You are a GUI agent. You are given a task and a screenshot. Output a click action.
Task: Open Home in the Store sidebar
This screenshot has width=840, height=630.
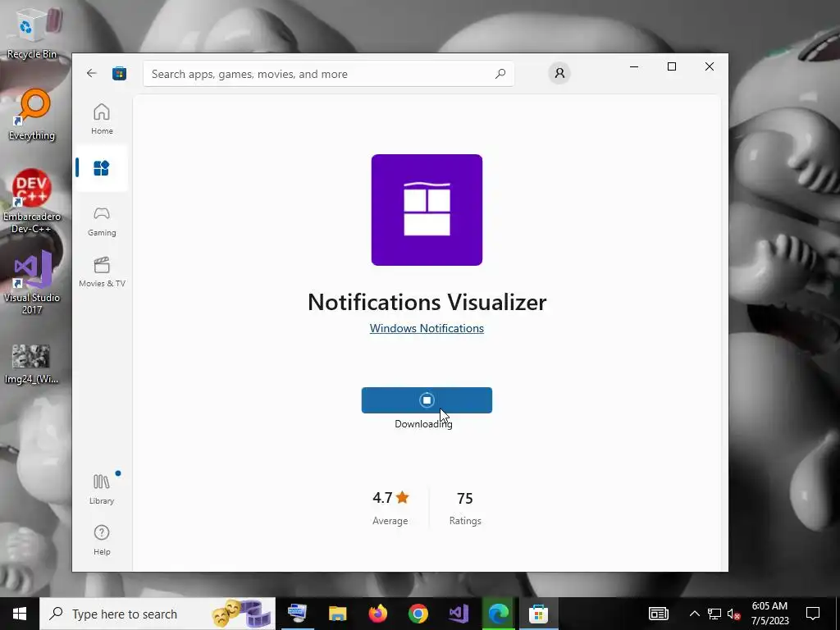tap(102, 119)
